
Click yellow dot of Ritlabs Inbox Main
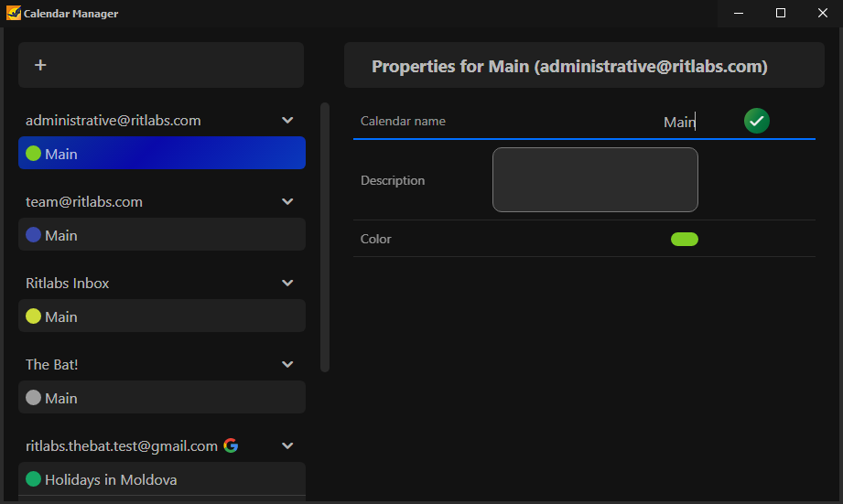[33, 316]
